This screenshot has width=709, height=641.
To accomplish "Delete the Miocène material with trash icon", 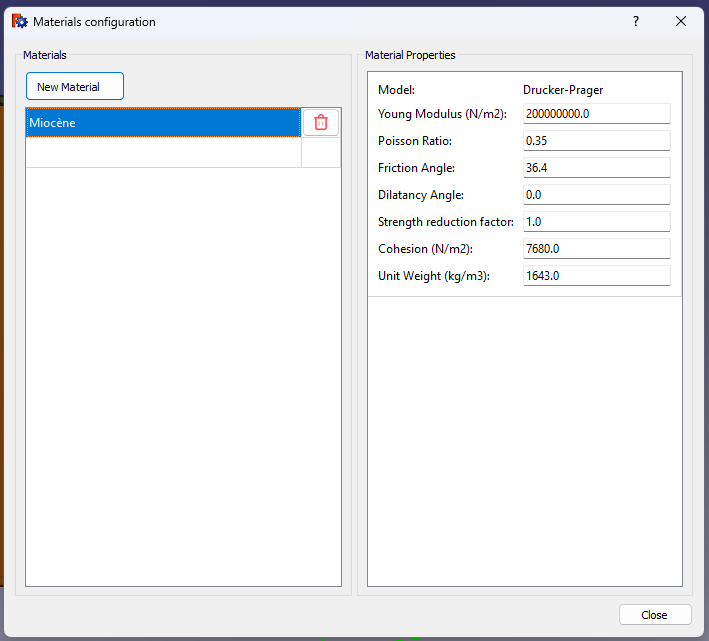I will (x=321, y=122).
